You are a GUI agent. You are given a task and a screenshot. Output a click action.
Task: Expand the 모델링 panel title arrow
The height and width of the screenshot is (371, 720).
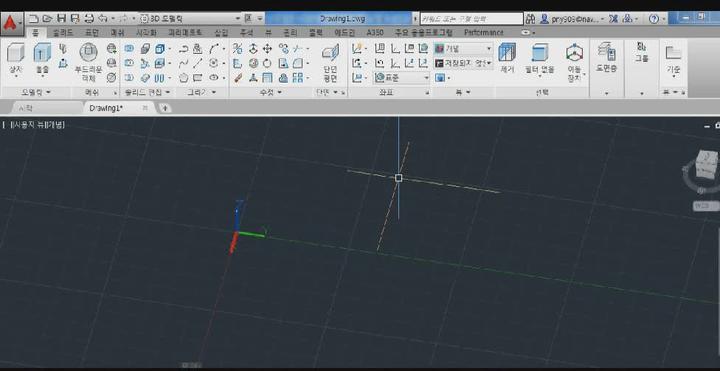[48, 92]
